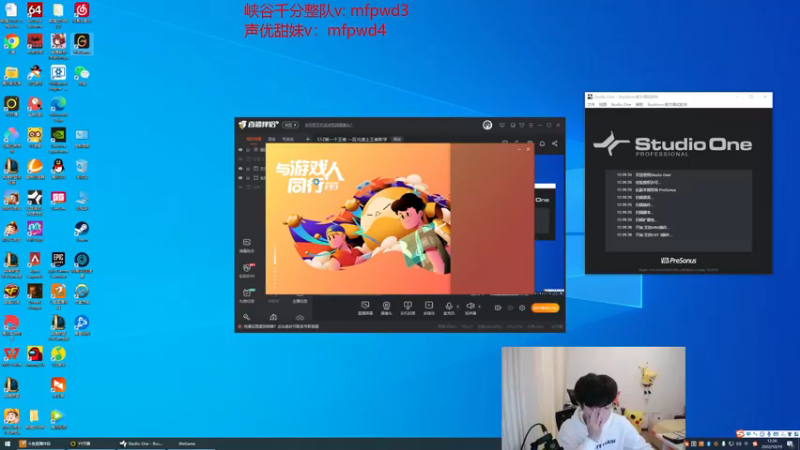Click the third left sidebar tool with green badge
Screen dimensions: 800x450
point(247,295)
